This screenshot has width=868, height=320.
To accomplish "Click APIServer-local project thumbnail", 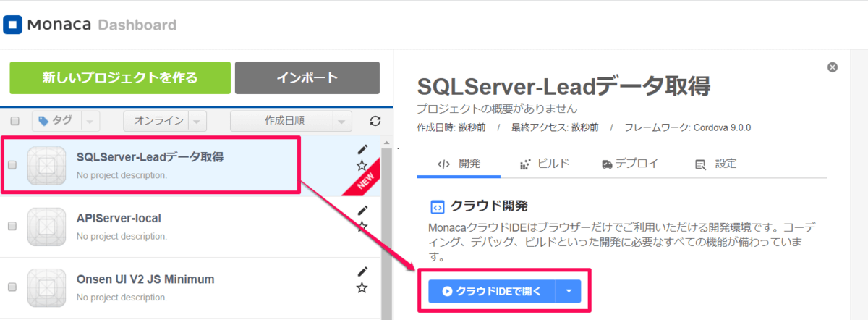I will point(47,226).
